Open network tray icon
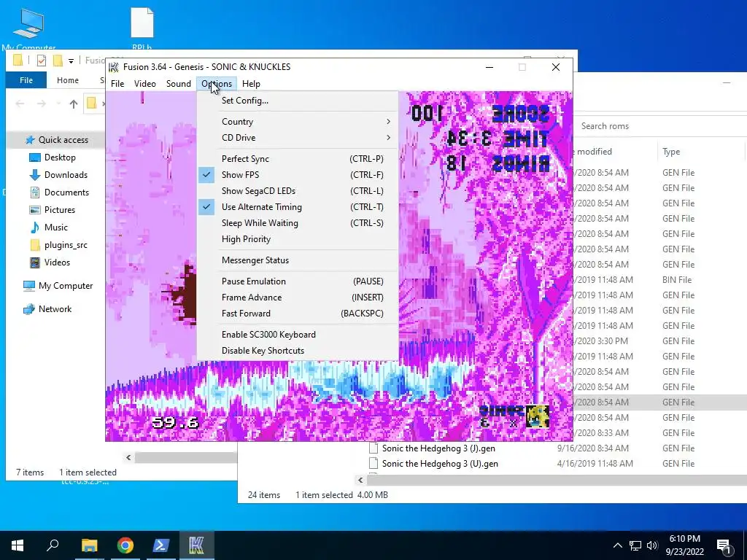This screenshot has height=560, width=747. pyautogui.click(x=635, y=545)
